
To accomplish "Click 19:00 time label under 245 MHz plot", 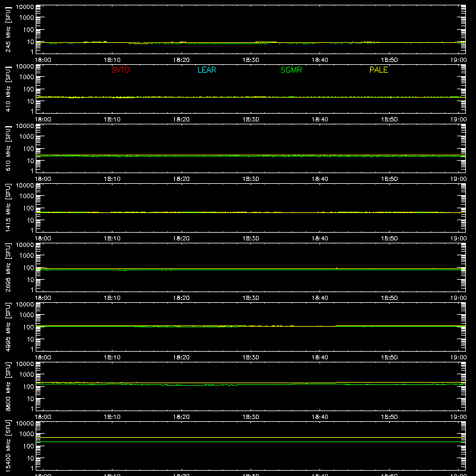I will pos(458,60).
